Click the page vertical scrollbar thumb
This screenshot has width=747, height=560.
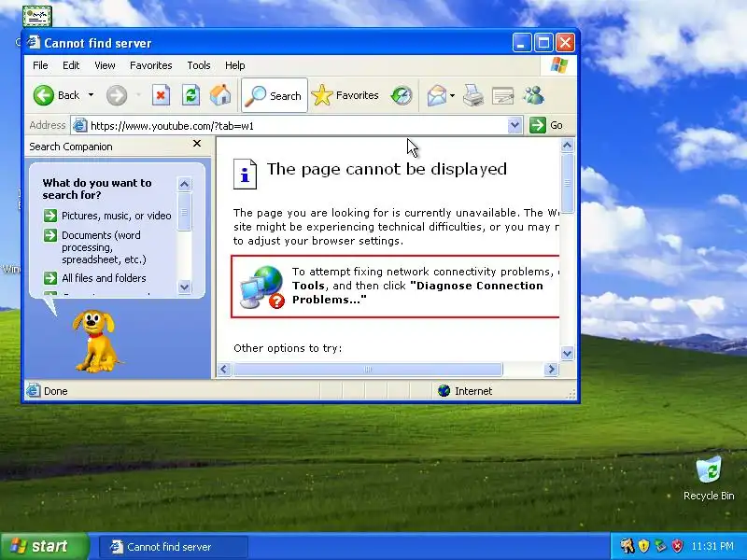(x=567, y=183)
